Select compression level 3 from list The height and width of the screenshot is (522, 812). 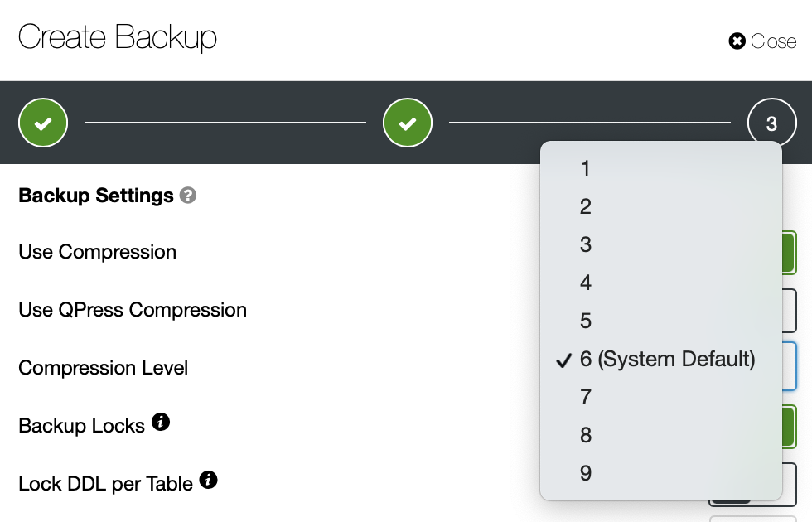pos(661,244)
